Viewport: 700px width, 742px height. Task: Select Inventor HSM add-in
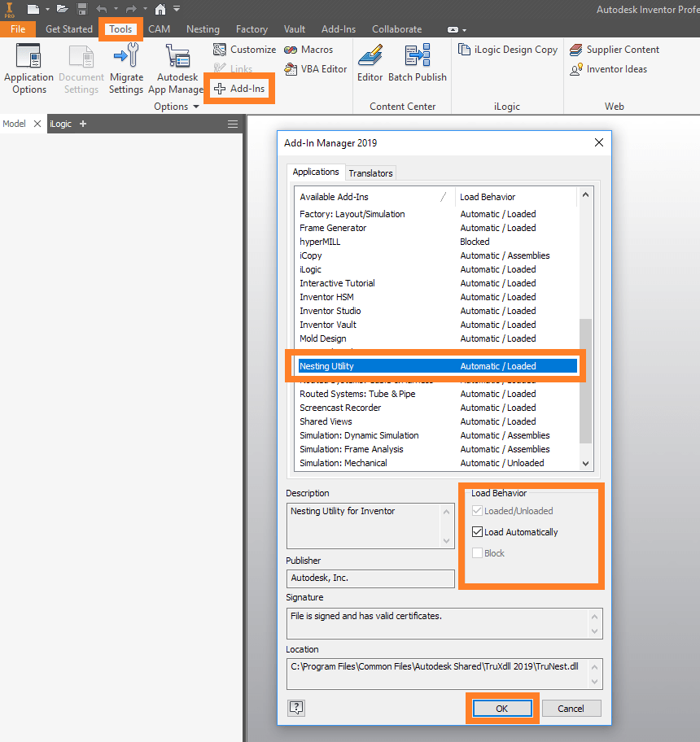[x=438, y=297]
